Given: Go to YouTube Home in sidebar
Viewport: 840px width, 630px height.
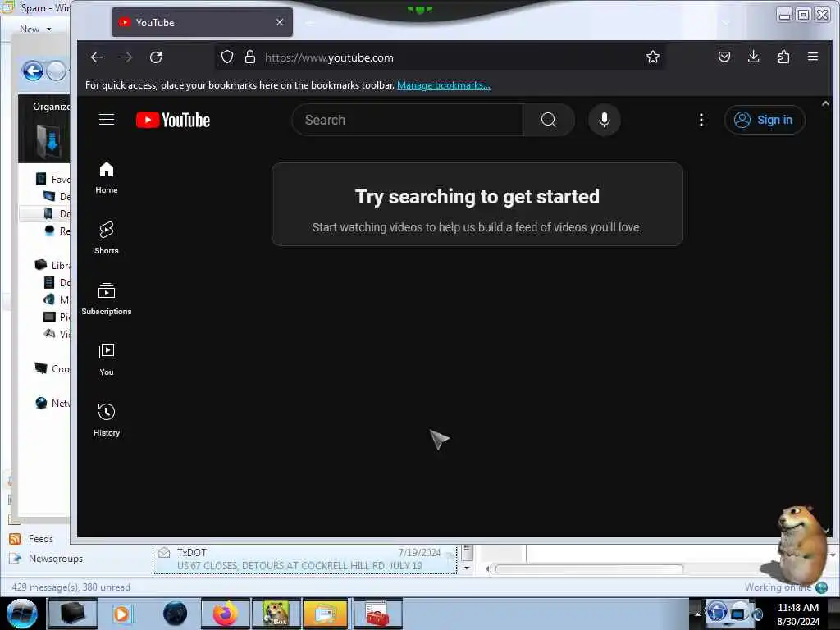Looking at the screenshot, I should (x=107, y=178).
